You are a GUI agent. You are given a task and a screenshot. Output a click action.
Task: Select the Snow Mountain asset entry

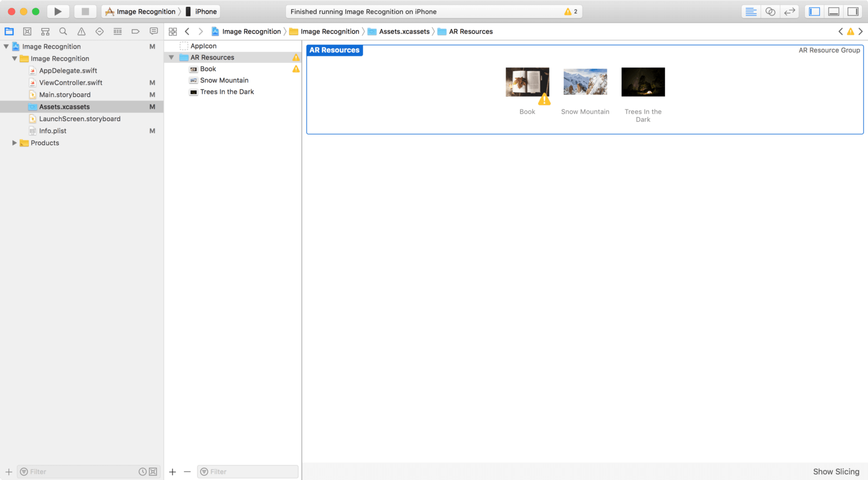pos(224,80)
